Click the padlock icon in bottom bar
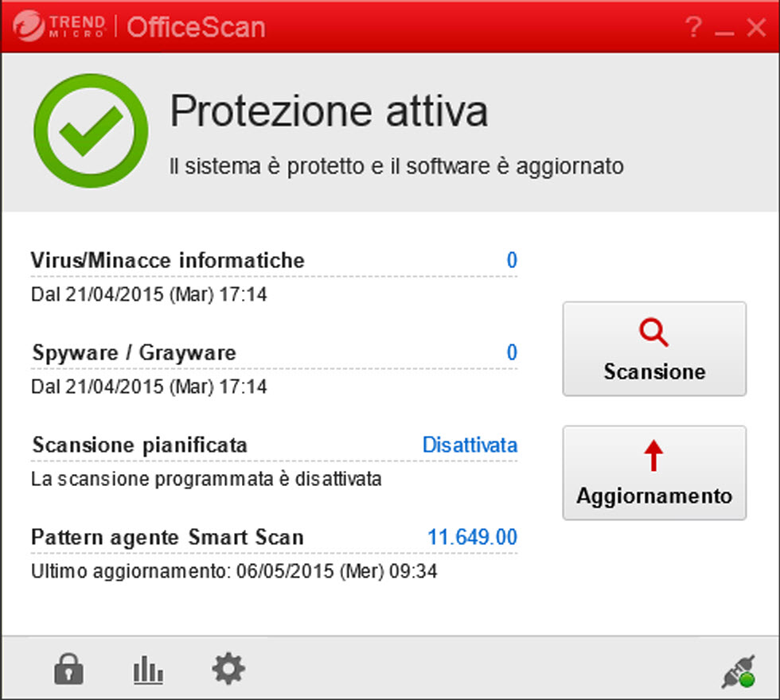This screenshot has width=780, height=700. 68,670
